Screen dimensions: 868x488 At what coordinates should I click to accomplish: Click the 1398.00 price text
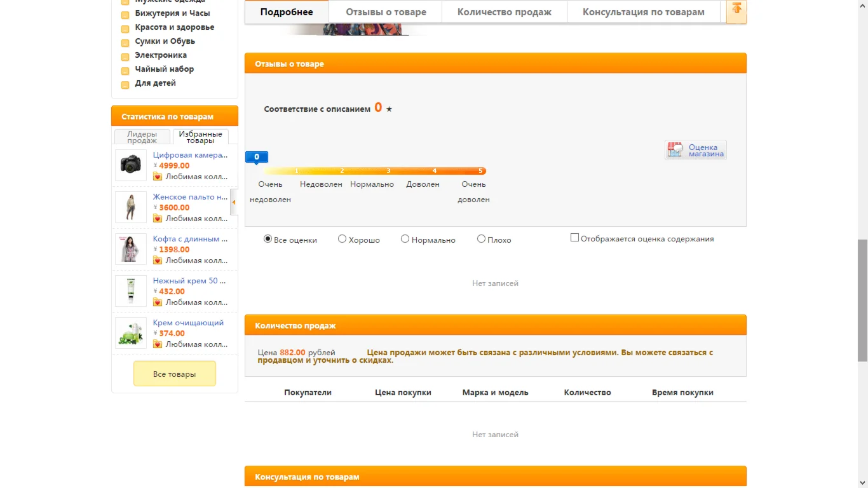pyautogui.click(x=174, y=250)
